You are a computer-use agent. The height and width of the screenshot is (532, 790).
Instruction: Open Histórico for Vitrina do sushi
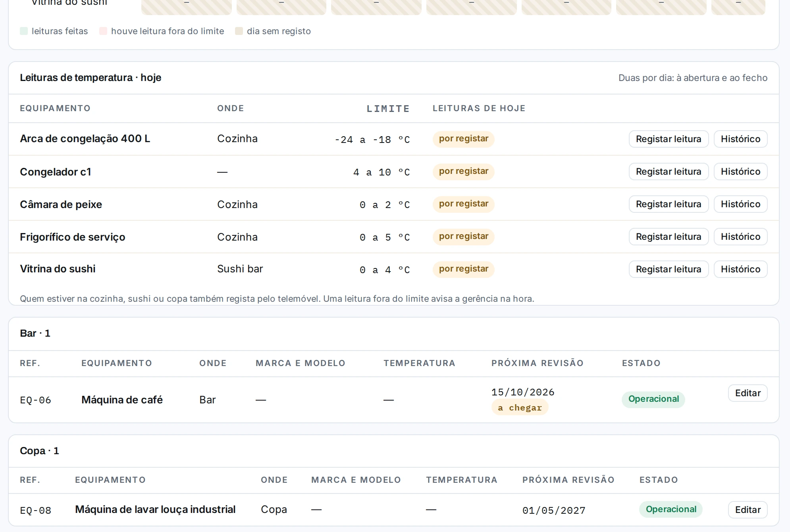pyautogui.click(x=740, y=269)
